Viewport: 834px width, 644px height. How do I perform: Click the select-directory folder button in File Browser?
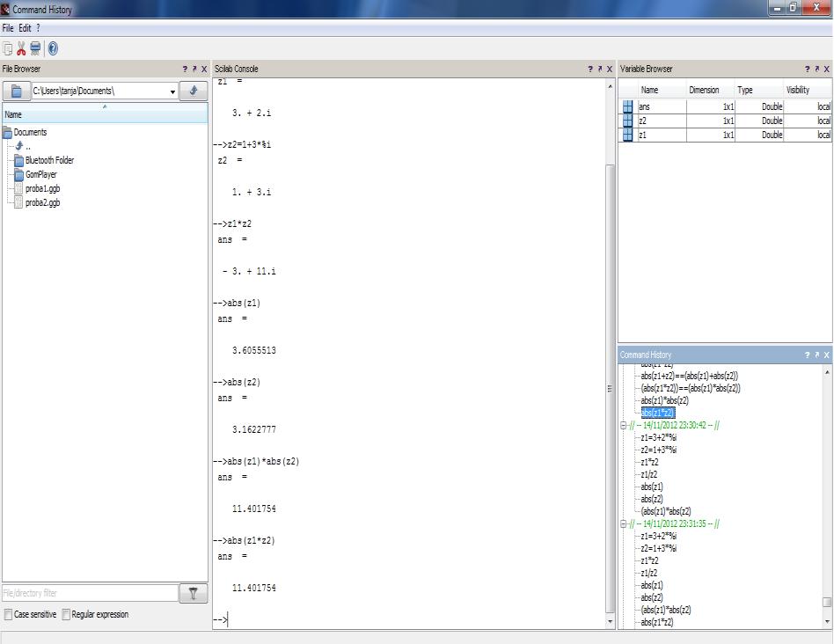pyautogui.click(x=17, y=91)
